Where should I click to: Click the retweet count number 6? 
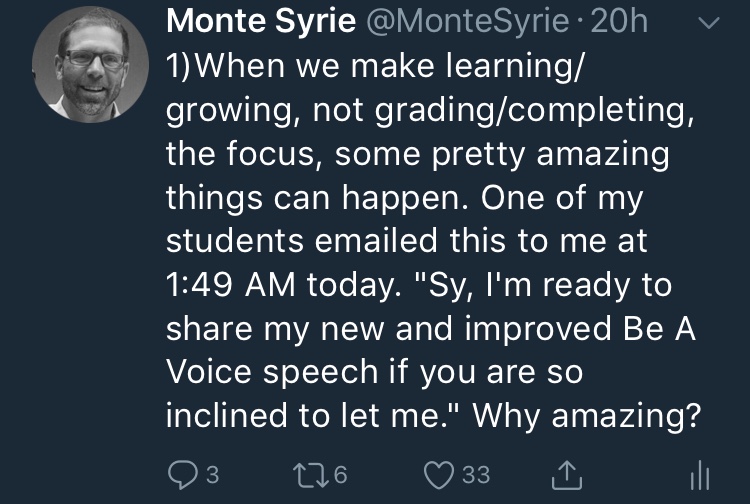(x=340, y=473)
